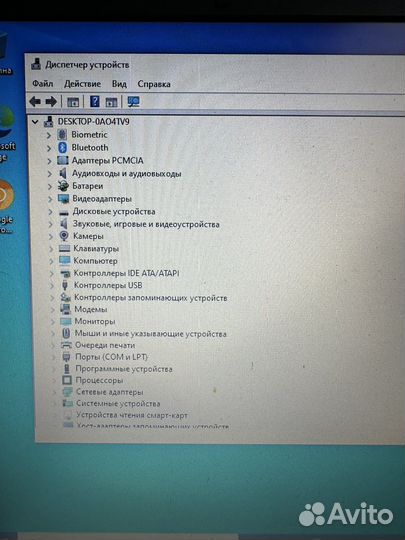Select the Сетевые адаптеры row
The image size is (405, 540).
click(x=110, y=392)
